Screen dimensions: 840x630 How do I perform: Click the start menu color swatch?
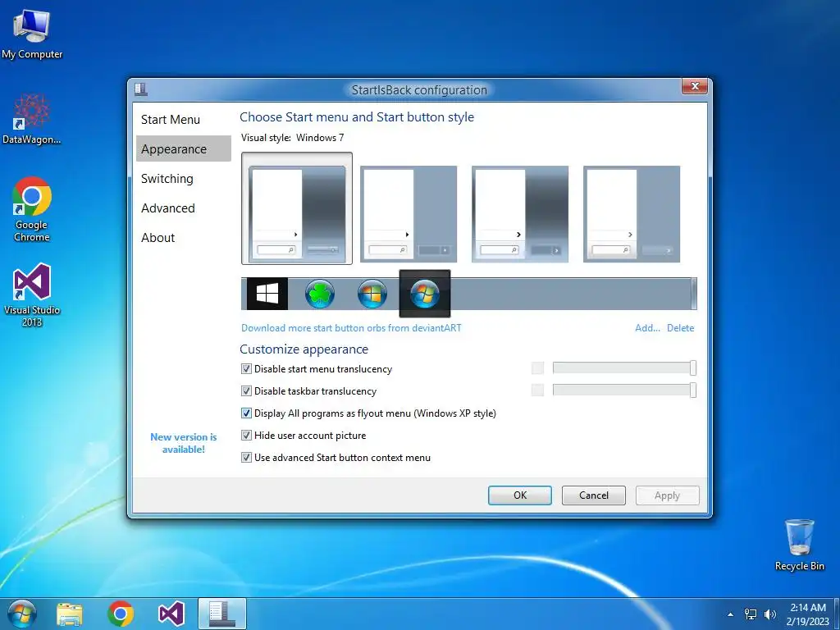[537, 368]
